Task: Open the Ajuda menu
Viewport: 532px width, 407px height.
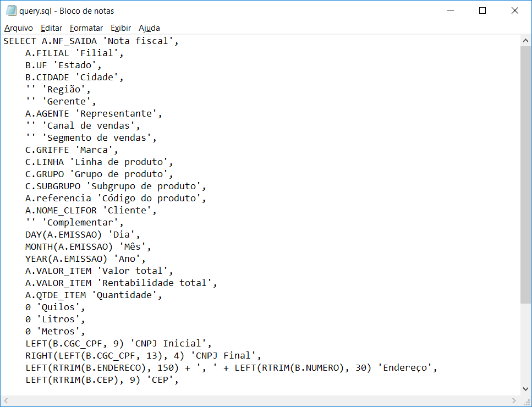Action: pos(150,28)
